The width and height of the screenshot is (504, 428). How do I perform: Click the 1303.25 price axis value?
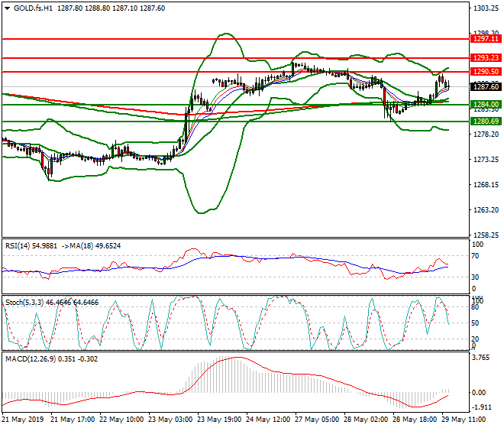486,8
